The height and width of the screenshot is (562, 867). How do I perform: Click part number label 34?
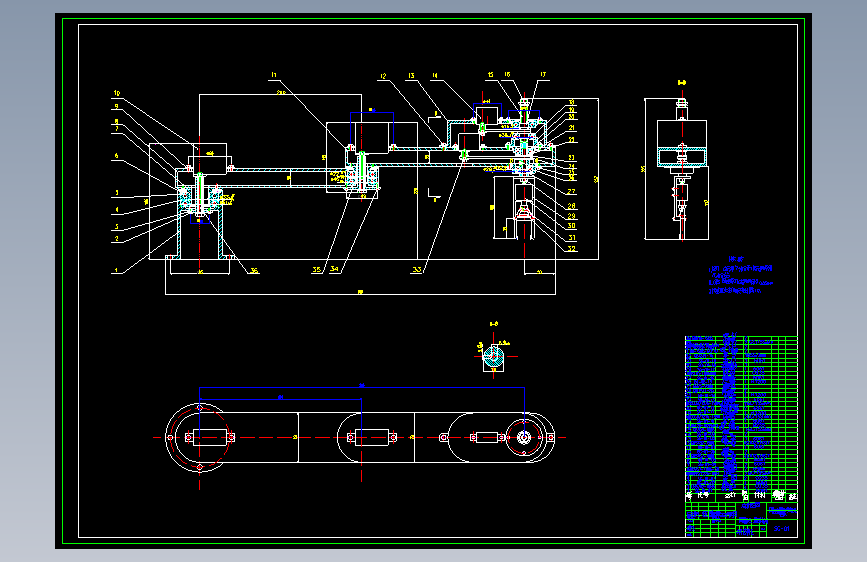pos(334,269)
